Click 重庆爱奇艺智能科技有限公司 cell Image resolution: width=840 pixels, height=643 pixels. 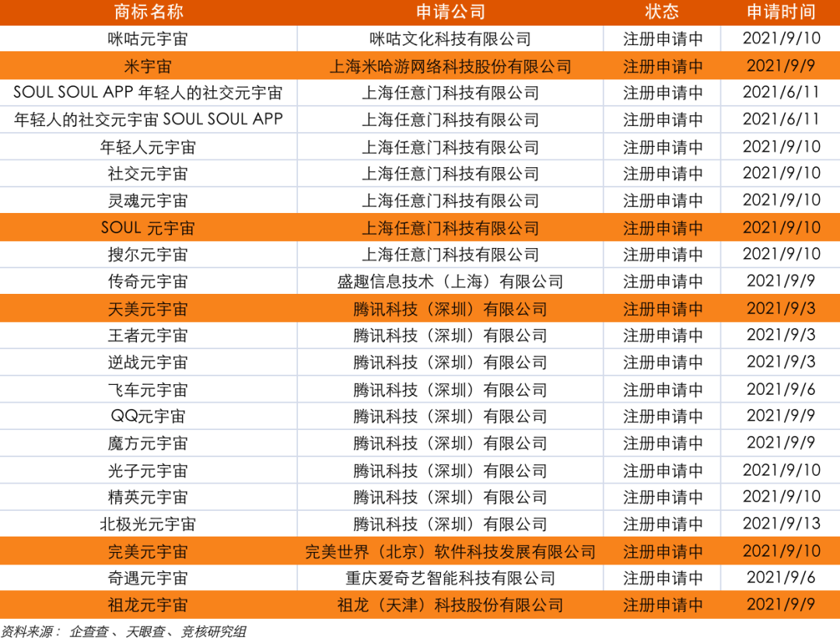tap(450, 578)
